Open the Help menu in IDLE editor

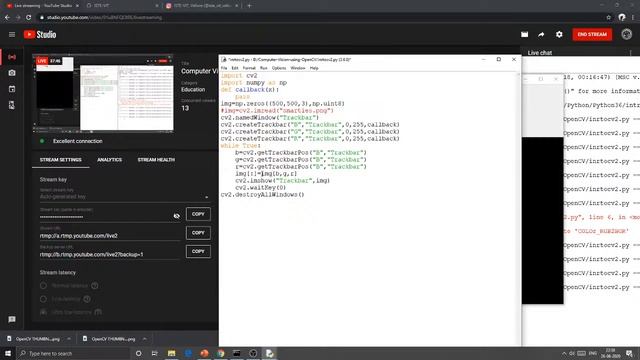click(314, 68)
